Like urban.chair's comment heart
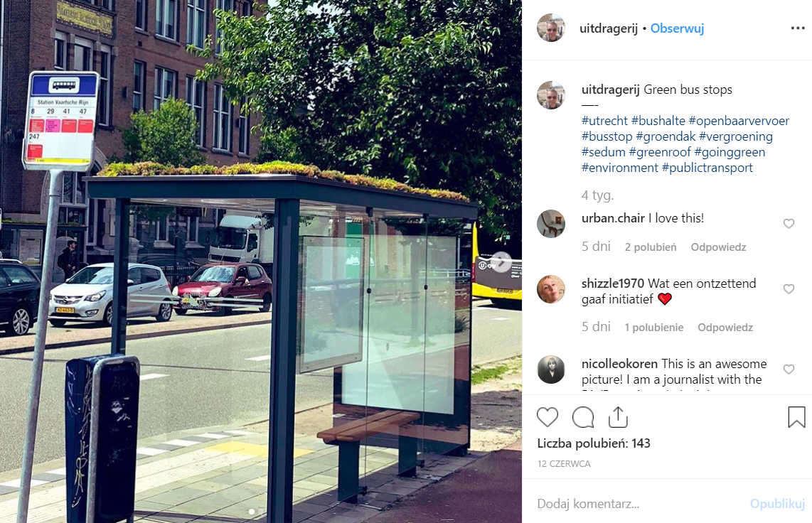 tap(789, 223)
